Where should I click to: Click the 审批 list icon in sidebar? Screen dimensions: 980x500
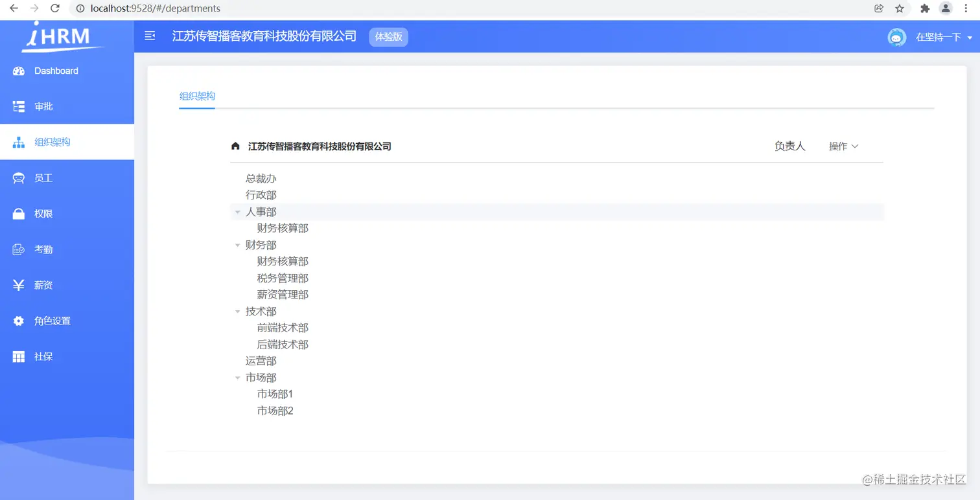[x=19, y=107]
